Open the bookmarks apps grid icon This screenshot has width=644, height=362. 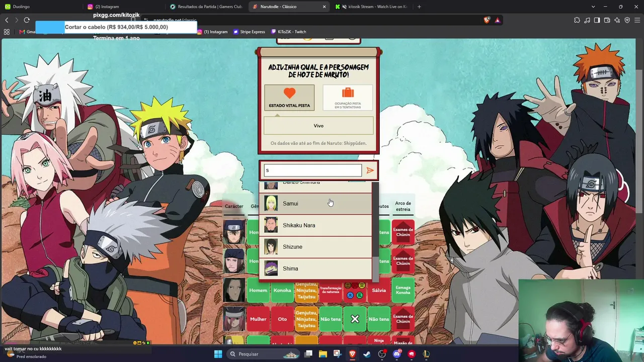(7, 32)
